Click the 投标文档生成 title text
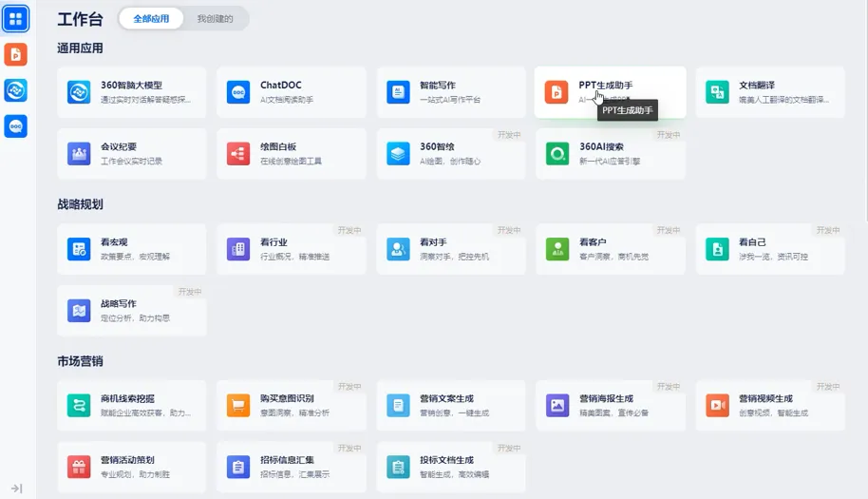Screen dimensions: 868x499 [446, 460]
